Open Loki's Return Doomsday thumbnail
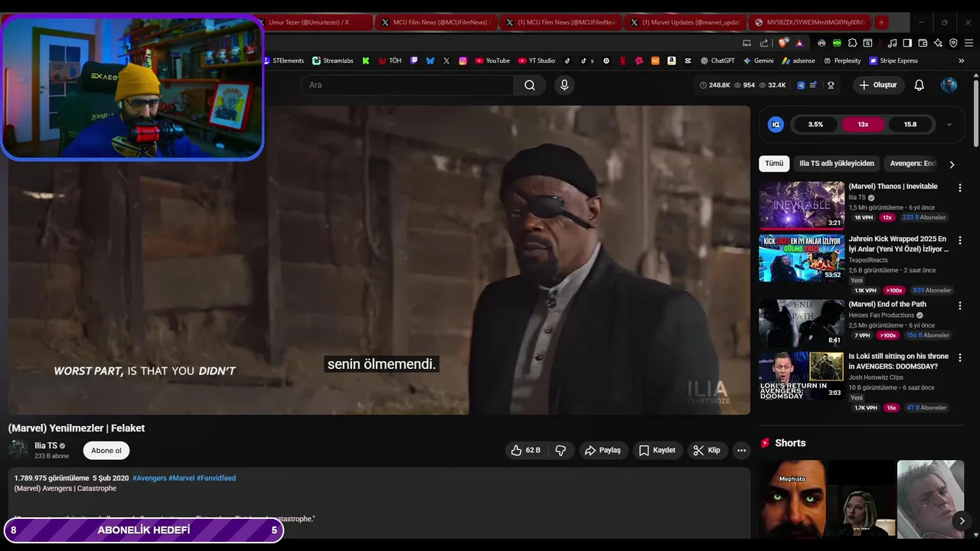This screenshot has height=551, width=980. coord(802,376)
